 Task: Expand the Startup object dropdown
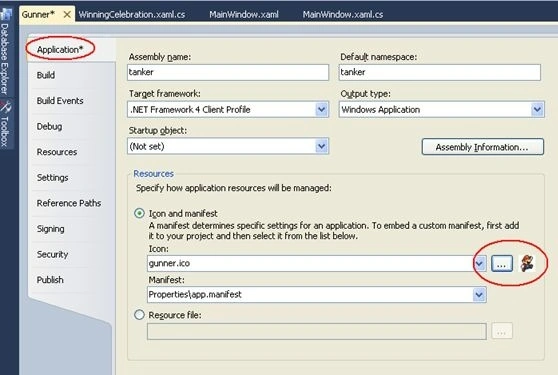pyautogui.click(x=321, y=146)
